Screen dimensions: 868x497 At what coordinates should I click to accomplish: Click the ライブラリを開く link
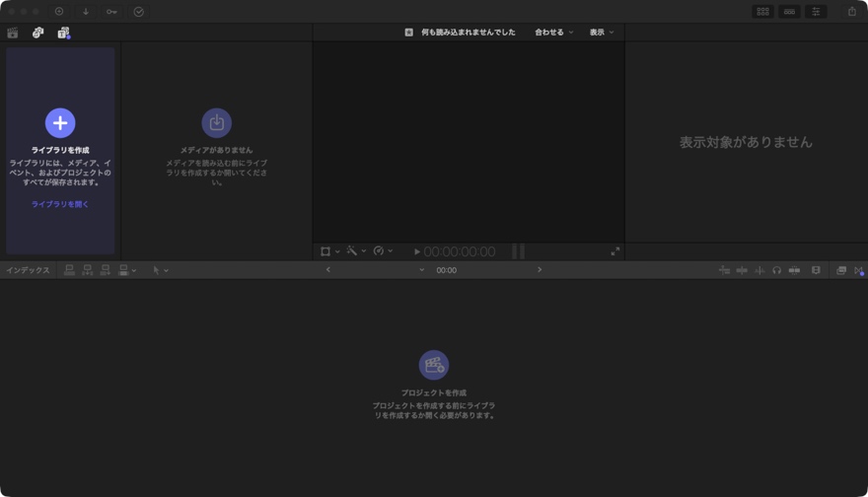[x=60, y=204]
